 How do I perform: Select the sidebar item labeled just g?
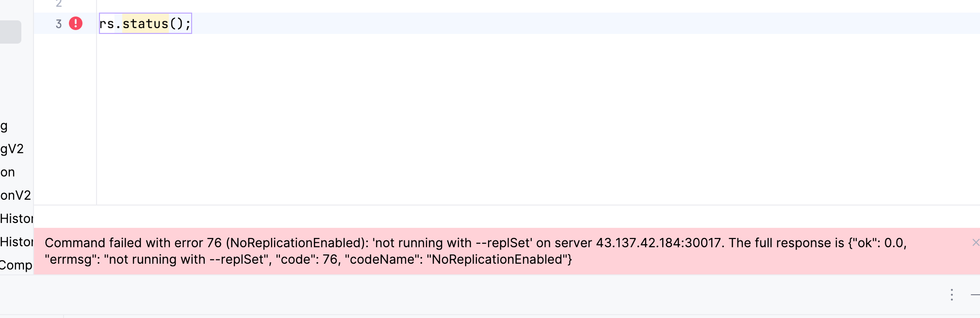(4, 126)
